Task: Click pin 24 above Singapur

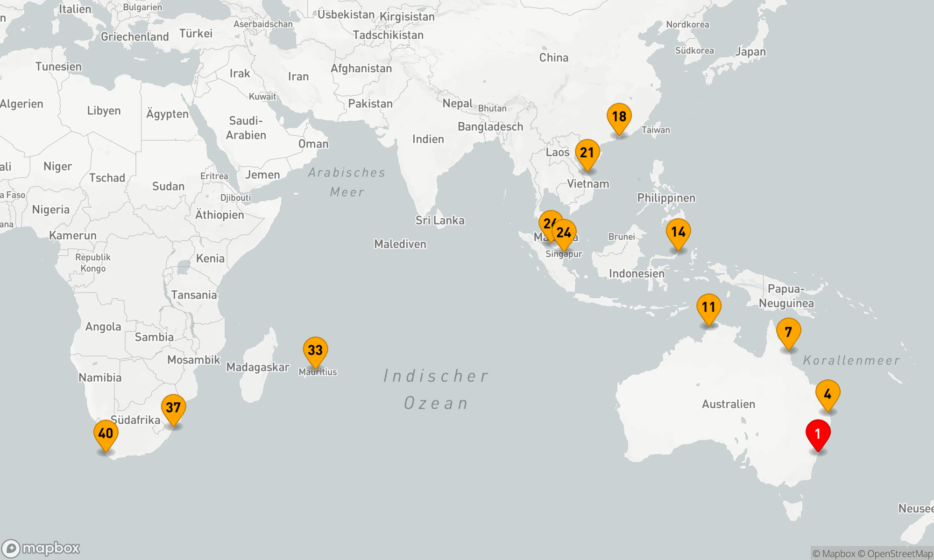Action: tap(564, 232)
